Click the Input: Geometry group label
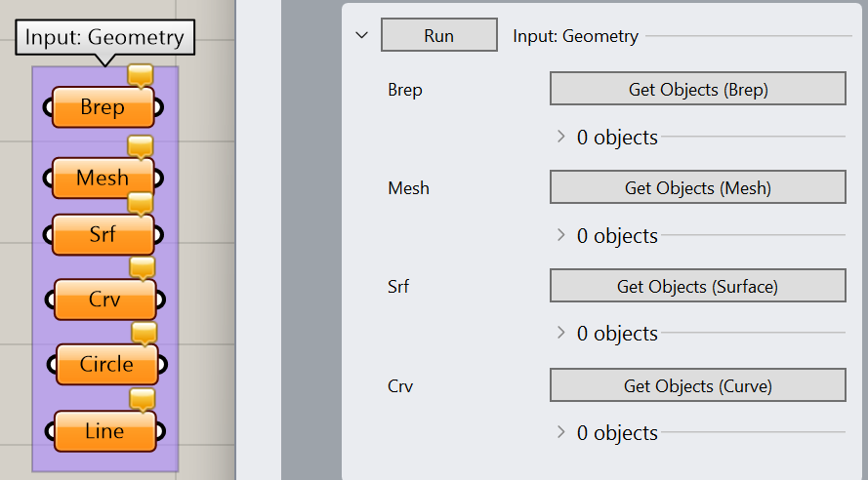Image resolution: width=868 pixels, height=480 pixels. [104, 38]
